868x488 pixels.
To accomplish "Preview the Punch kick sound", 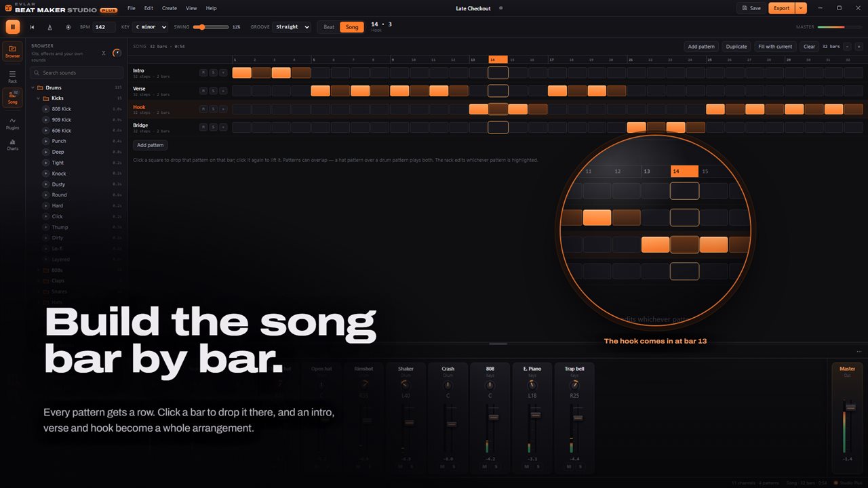I will (x=47, y=141).
